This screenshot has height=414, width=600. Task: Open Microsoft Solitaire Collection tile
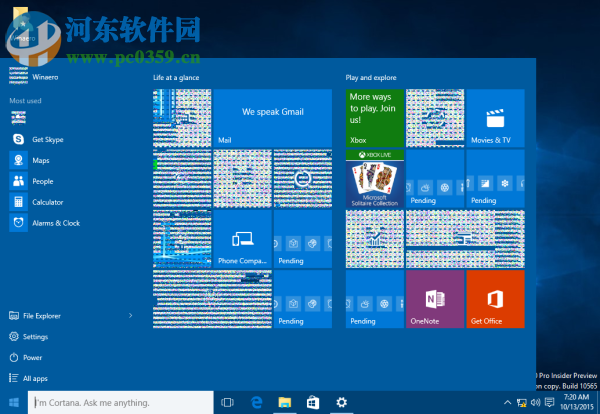[375, 179]
